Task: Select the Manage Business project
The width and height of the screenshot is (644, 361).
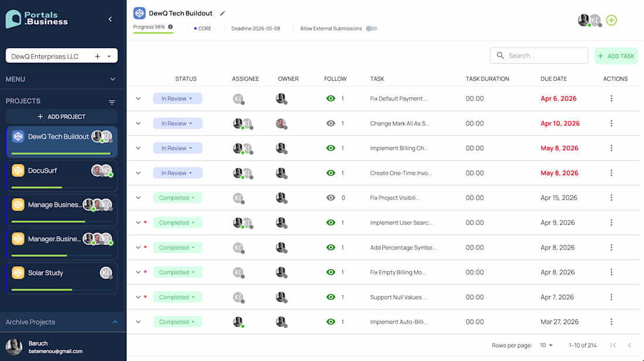Action: tap(61, 210)
